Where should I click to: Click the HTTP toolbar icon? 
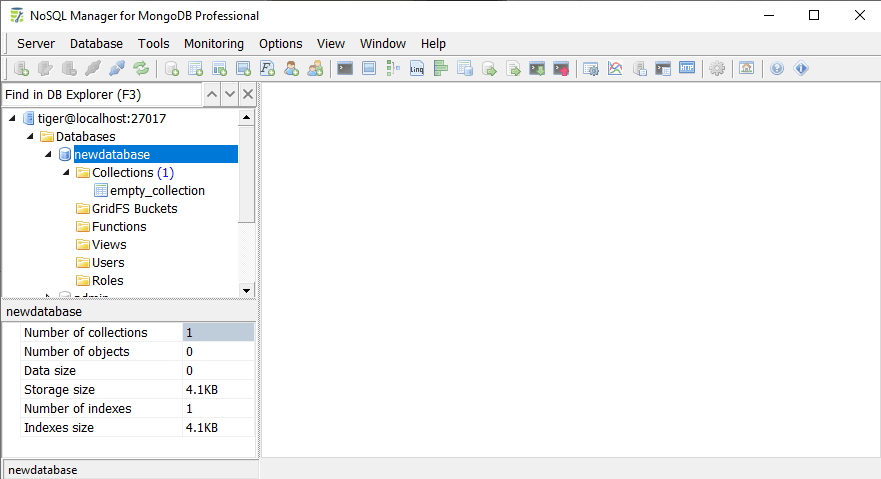pos(687,69)
